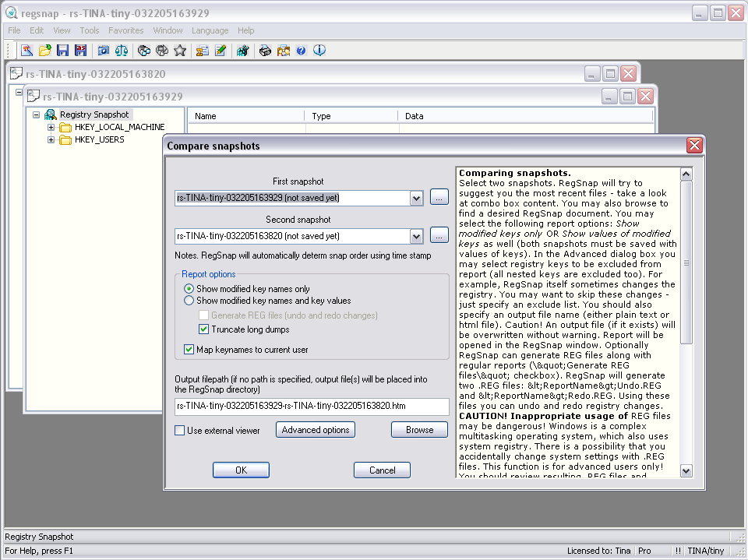Take a new snapshot with the camera icon
748x560 pixels.
point(102,50)
